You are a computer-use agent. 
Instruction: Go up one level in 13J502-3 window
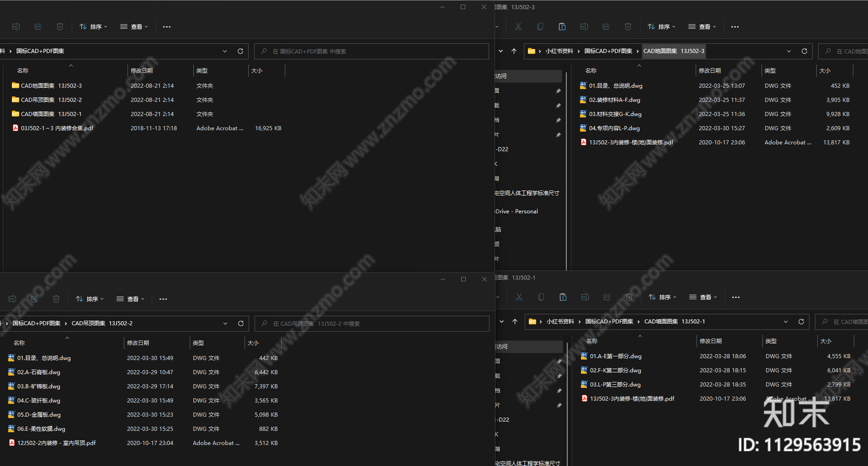514,51
